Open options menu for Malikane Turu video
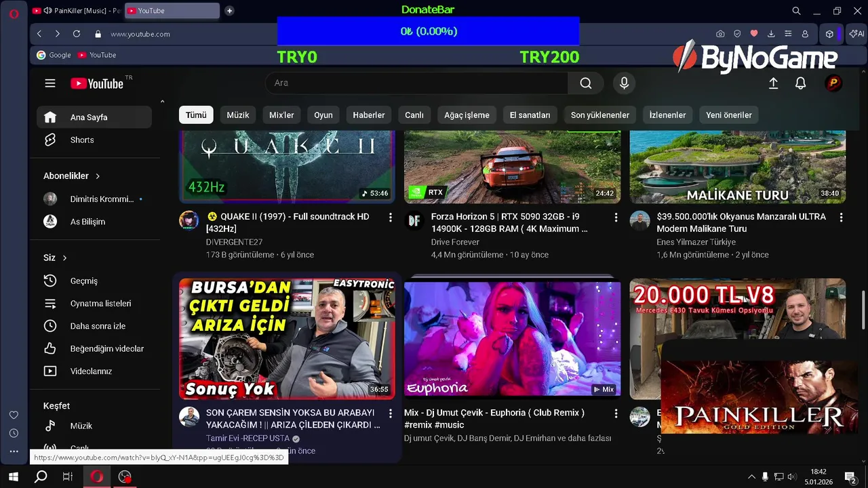 [841, 218]
